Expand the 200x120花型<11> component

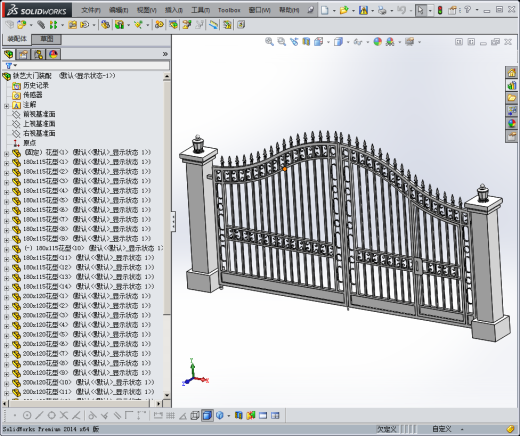coord(6,394)
